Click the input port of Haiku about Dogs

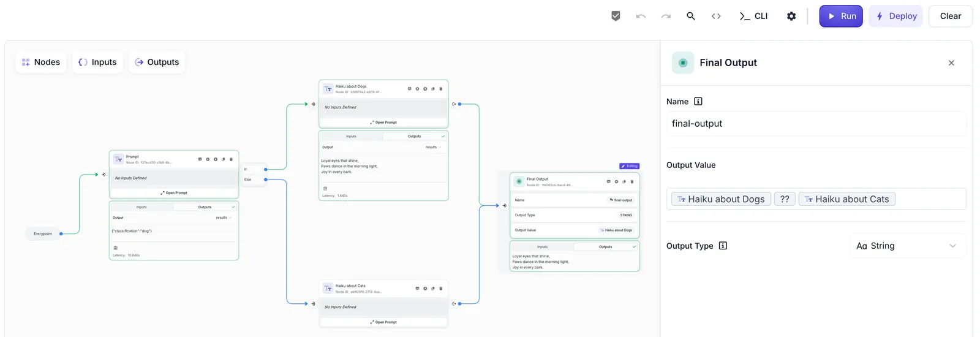[x=312, y=104]
